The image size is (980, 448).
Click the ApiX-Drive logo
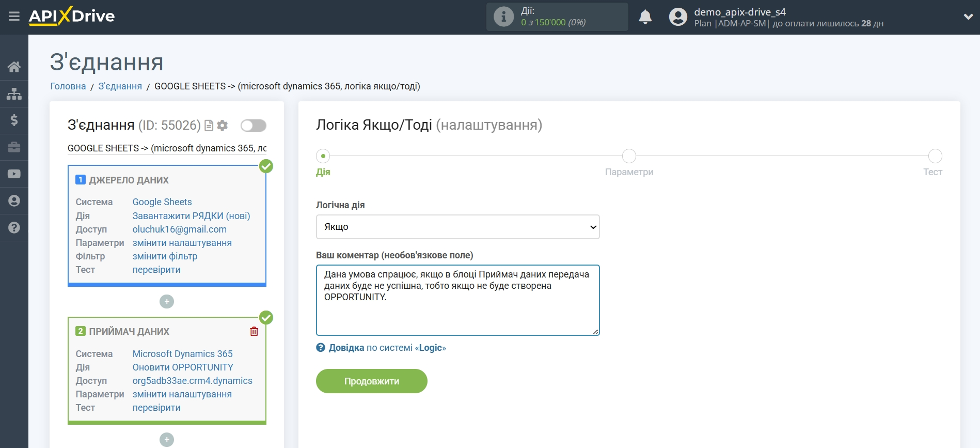(x=72, y=16)
